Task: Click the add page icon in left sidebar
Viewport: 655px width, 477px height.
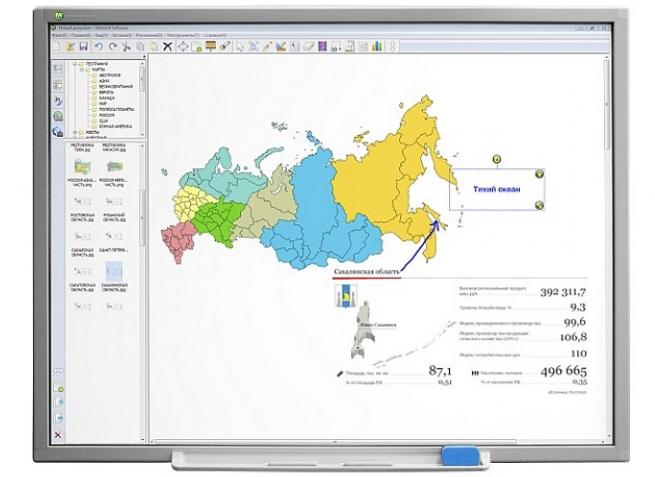Action: coord(58,386)
